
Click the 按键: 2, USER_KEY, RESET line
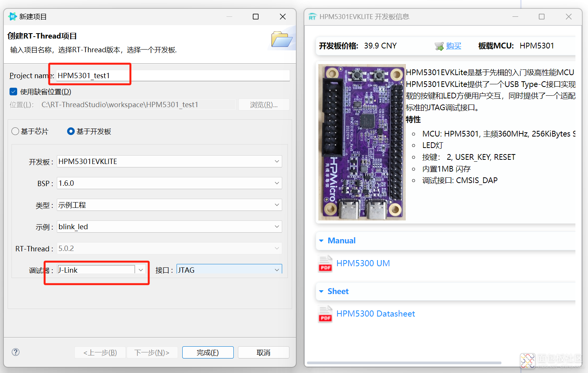coord(469,157)
